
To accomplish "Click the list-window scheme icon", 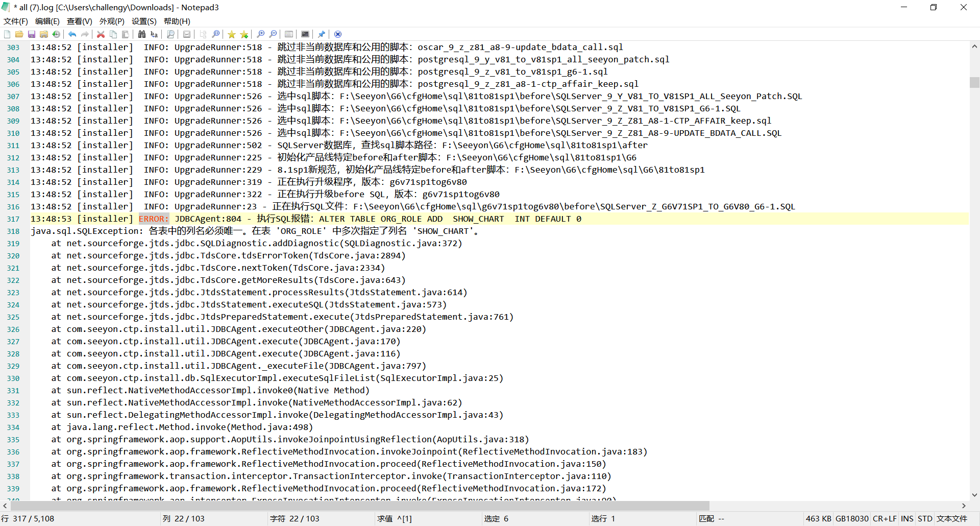I will (x=289, y=34).
